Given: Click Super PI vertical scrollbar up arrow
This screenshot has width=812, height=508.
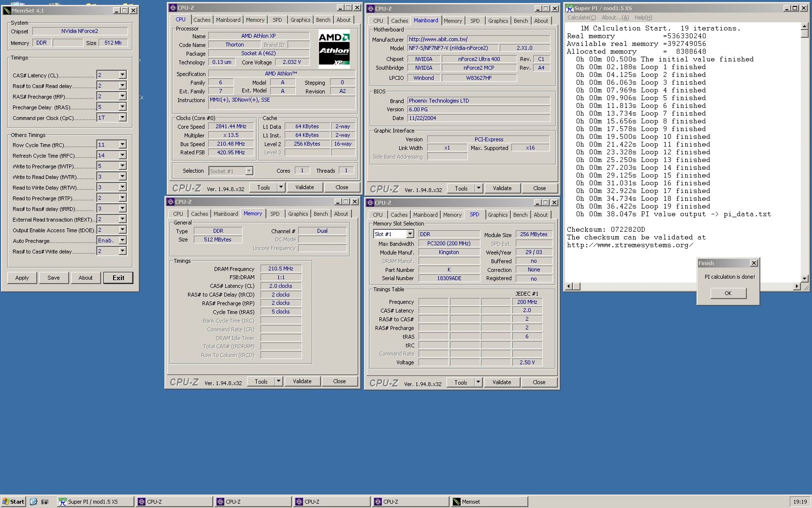Looking at the screenshot, I should point(805,26).
